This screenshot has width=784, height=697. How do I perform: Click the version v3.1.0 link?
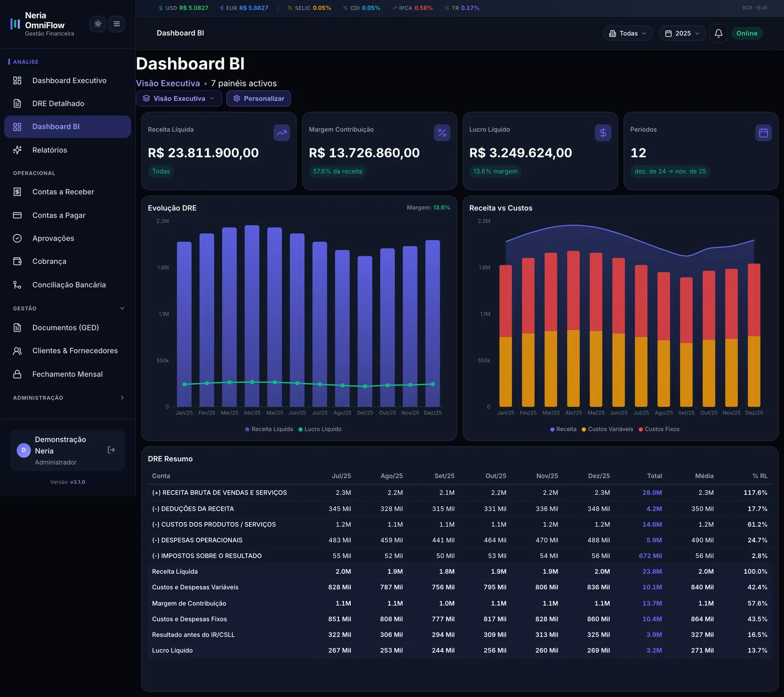pyautogui.click(x=77, y=482)
